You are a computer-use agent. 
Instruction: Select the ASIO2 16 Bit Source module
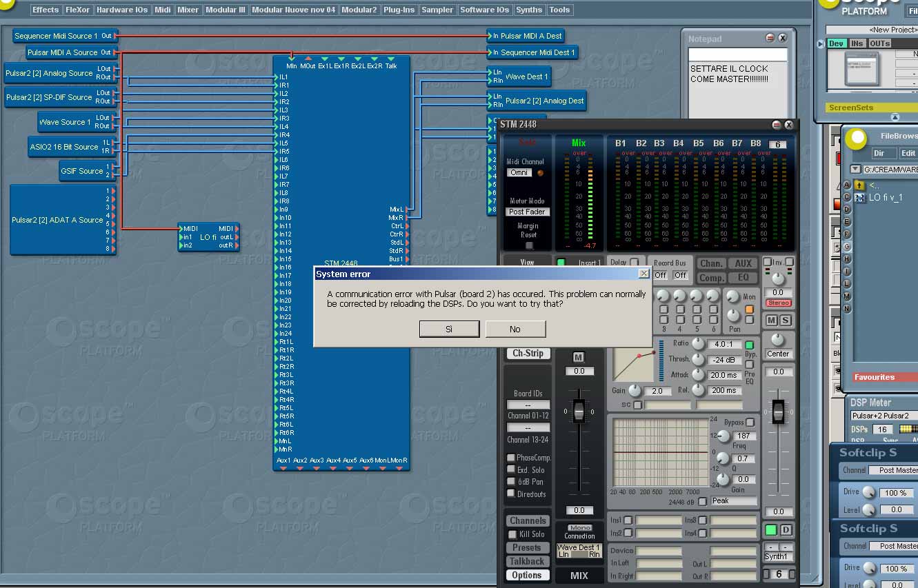tap(72, 147)
